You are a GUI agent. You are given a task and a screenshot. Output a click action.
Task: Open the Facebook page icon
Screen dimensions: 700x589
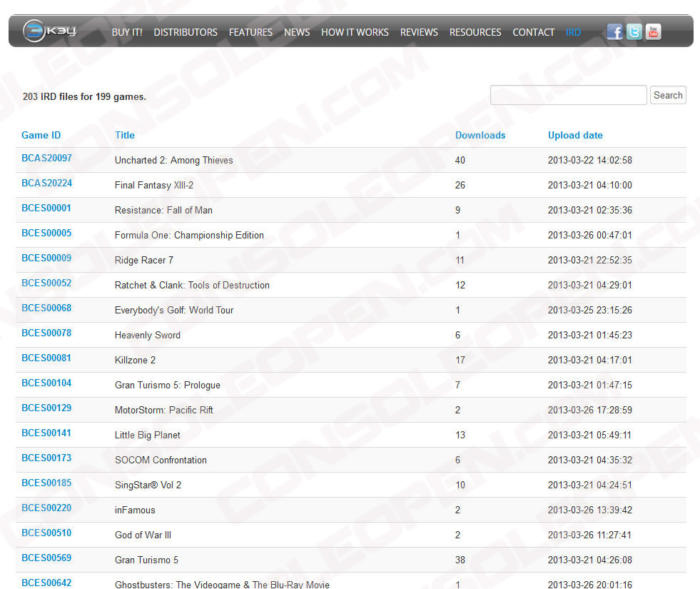tap(615, 31)
